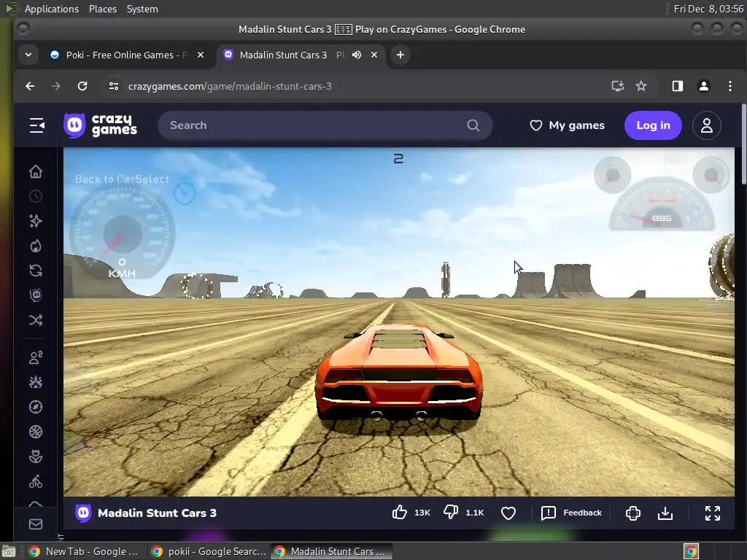Open Chrome three-dot menu

(729, 86)
